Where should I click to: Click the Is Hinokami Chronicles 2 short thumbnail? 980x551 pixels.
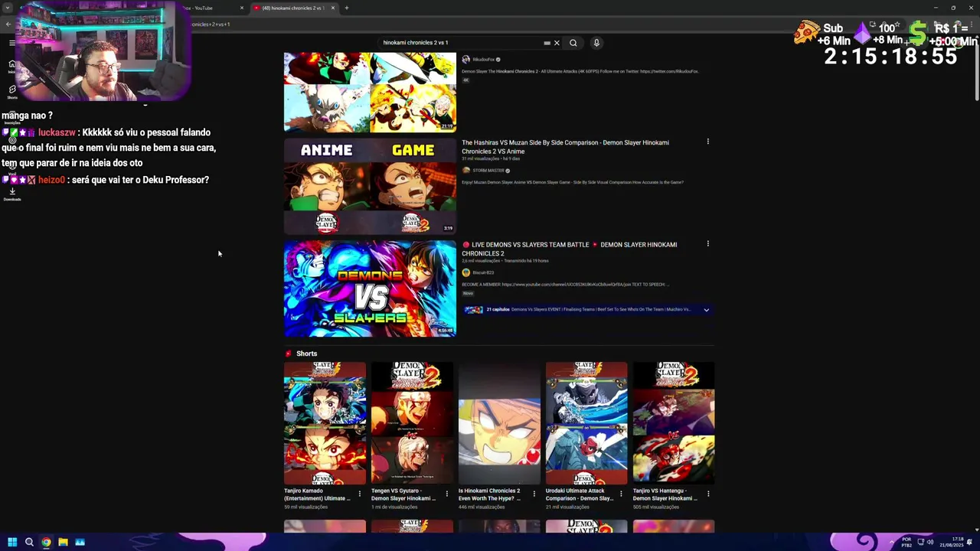pos(499,423)
